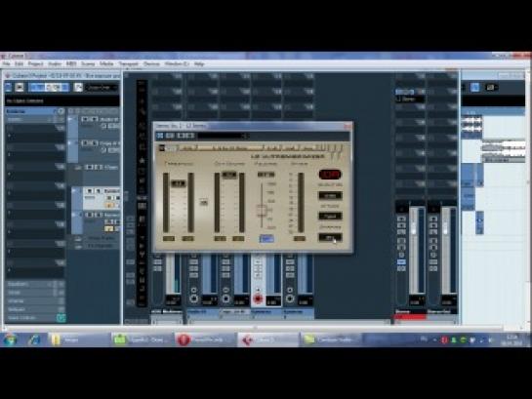Screen dimensions: 532x399
Task: Open the Audio menu
Action: point(55,63)
